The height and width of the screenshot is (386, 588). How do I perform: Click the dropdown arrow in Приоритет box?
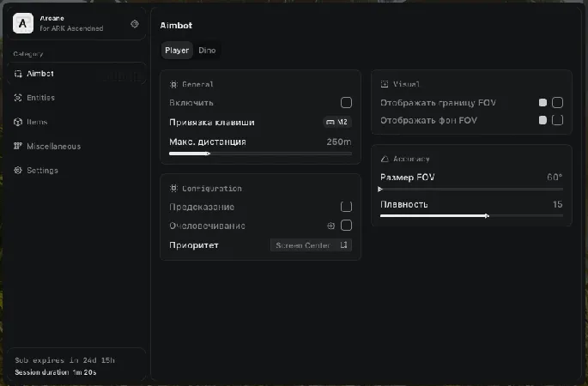[x=343, y=245]
